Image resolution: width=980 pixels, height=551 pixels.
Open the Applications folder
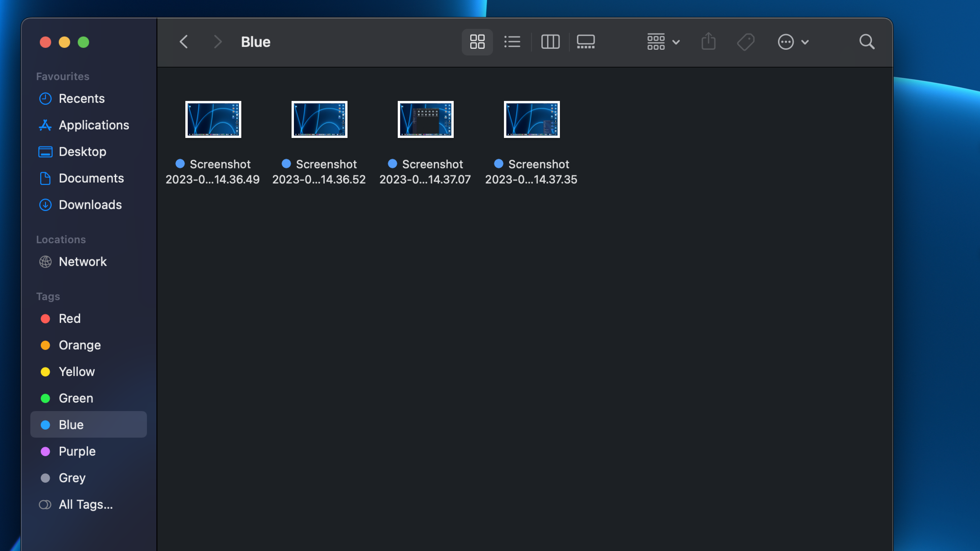93,125
